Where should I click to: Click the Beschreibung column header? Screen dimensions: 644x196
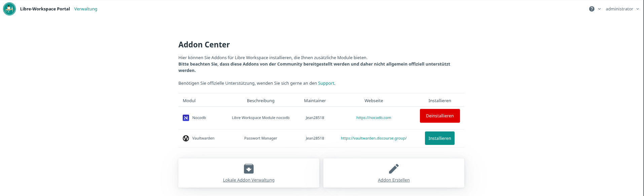[261, 101]
